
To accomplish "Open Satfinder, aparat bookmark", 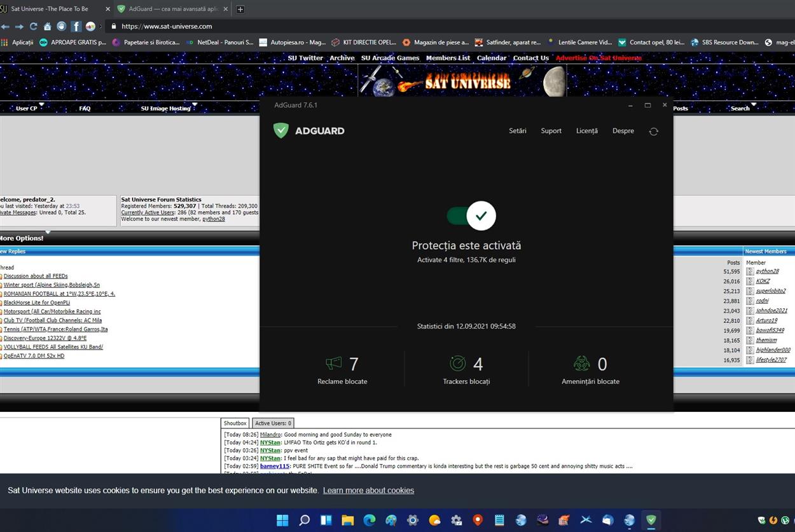I will coord(508,43).
